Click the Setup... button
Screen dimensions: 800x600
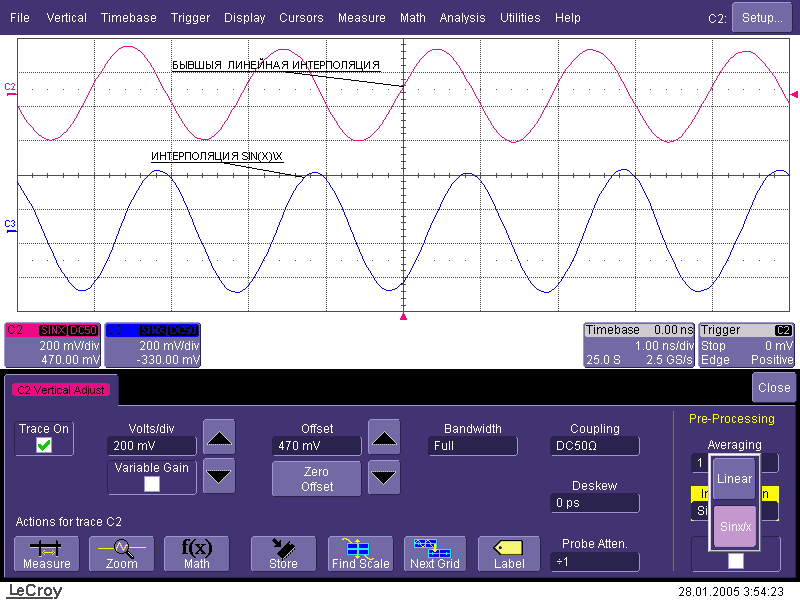[x=762, y=18]
